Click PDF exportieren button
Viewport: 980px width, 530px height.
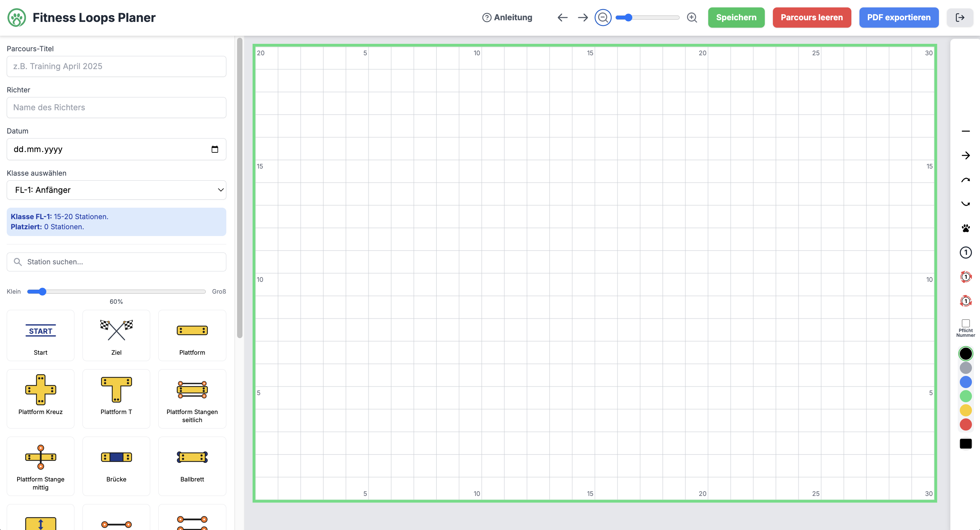[x=899, y=18]
